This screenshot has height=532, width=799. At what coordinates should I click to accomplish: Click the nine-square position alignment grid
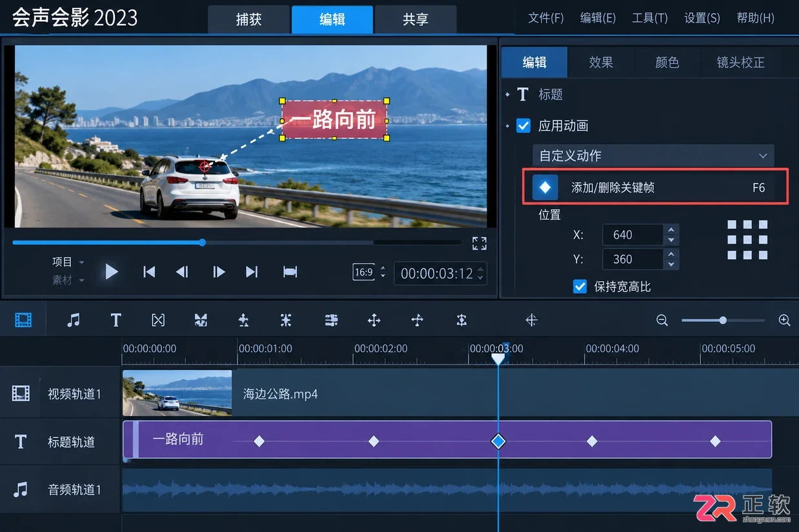(747, 240)
